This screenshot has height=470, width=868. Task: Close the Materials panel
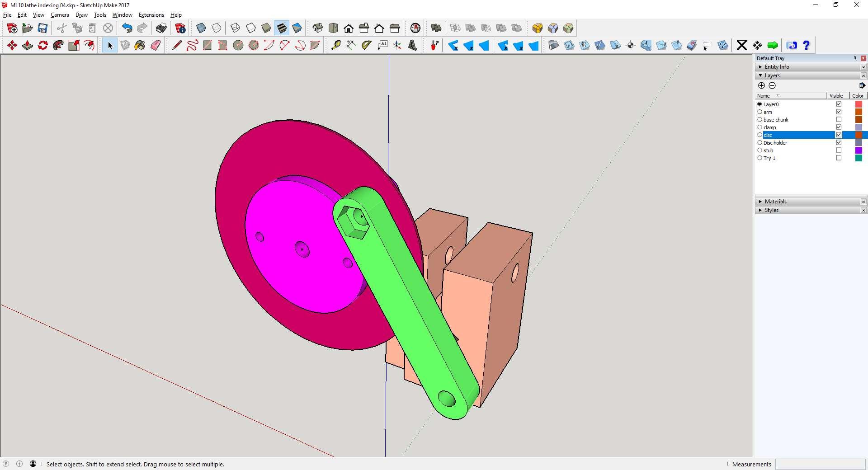click(863, 202)
